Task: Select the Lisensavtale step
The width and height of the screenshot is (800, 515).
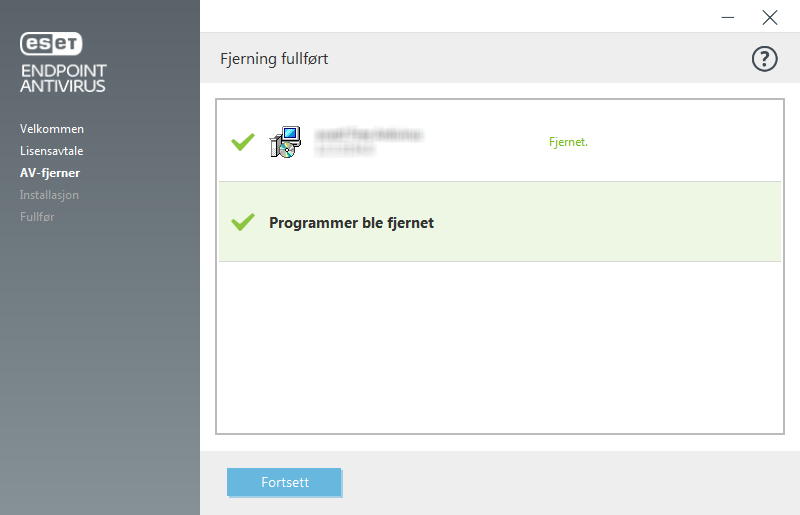Action: 52,151
